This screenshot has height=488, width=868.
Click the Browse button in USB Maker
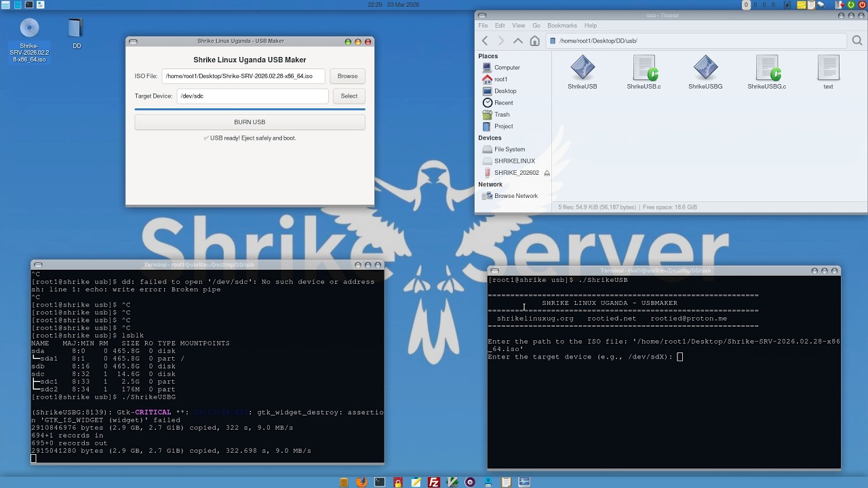(348, 76)
